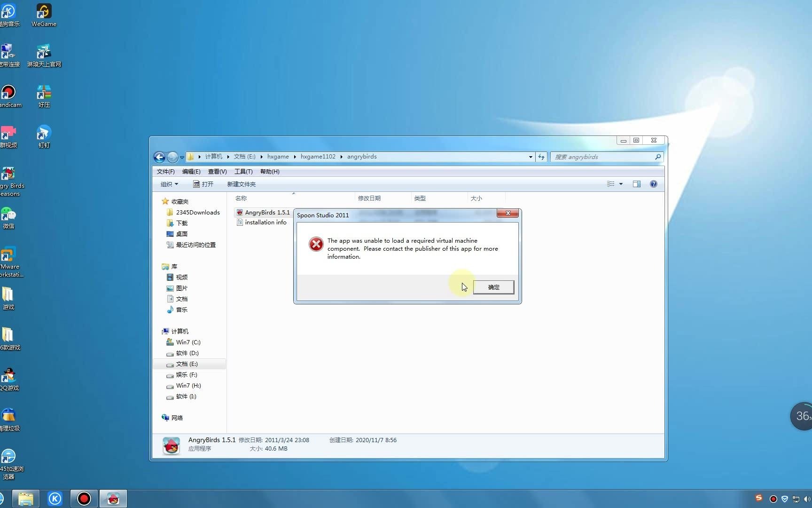Click the 确定 button in error dialog
Viewport: 812px width, 508px height.
pos(493,287)
